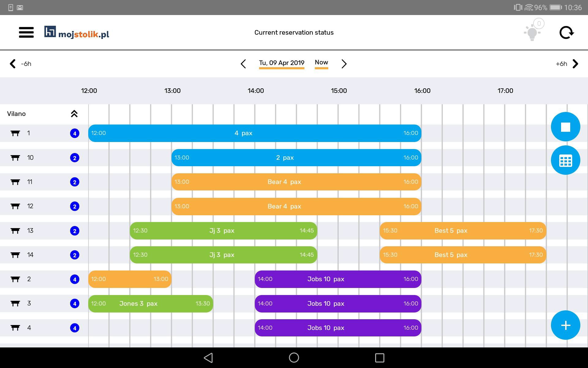Open the date picker Tu, 09 Apr 2019
This screenshot has width=588, height=368.
[281, 63]
